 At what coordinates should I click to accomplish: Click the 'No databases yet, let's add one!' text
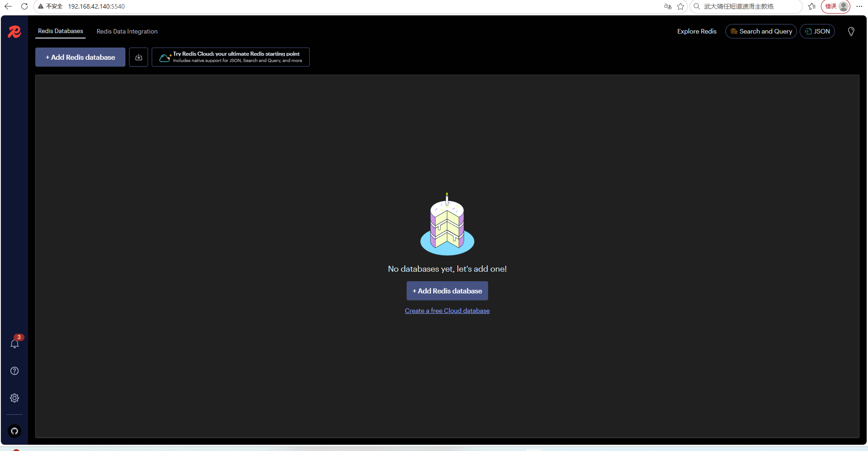(447, 269)
